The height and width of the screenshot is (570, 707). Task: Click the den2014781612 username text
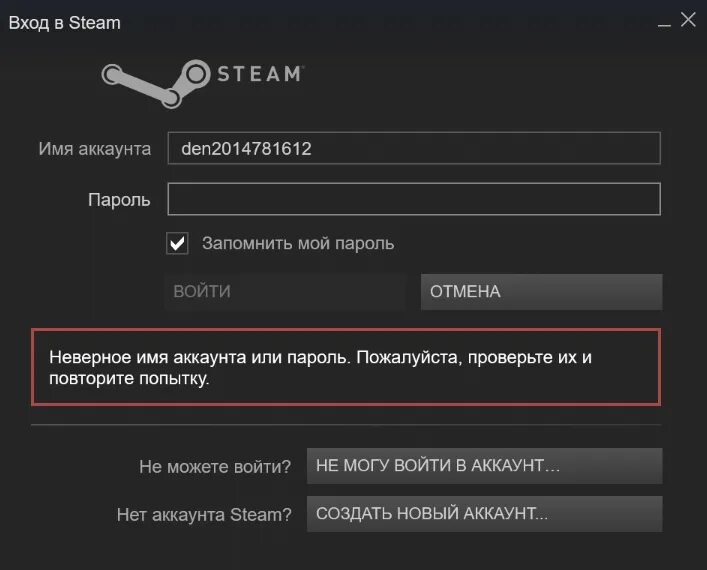pyautogui.click(x=246, y=149)
